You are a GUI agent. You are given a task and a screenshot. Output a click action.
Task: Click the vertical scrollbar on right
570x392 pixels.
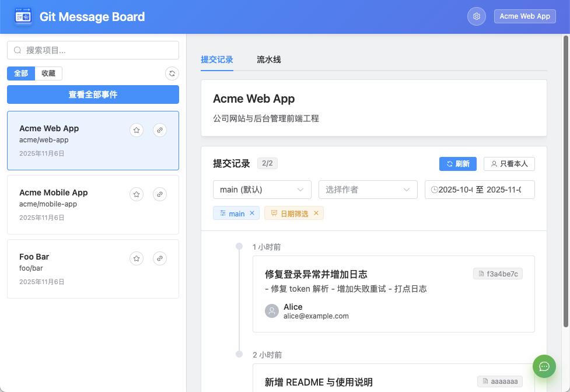point(565,181)
